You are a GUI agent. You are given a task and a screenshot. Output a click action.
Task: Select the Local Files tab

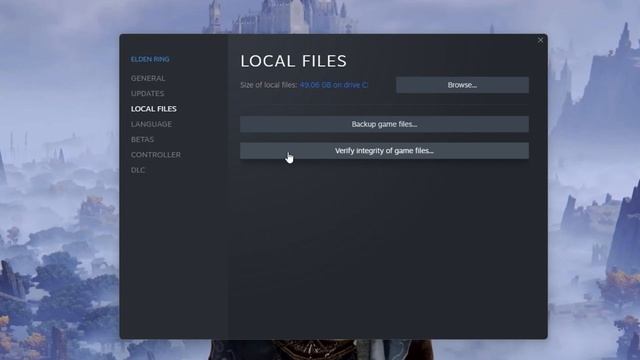[153, 109]
